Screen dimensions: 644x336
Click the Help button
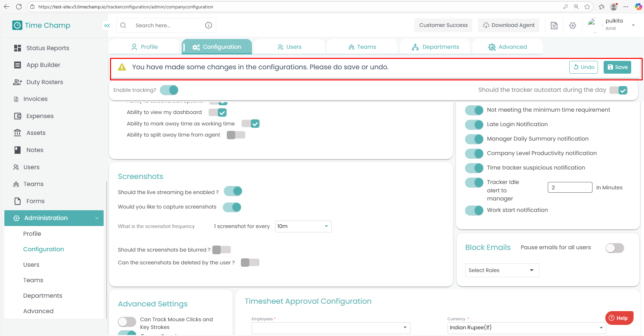[619, 318]
